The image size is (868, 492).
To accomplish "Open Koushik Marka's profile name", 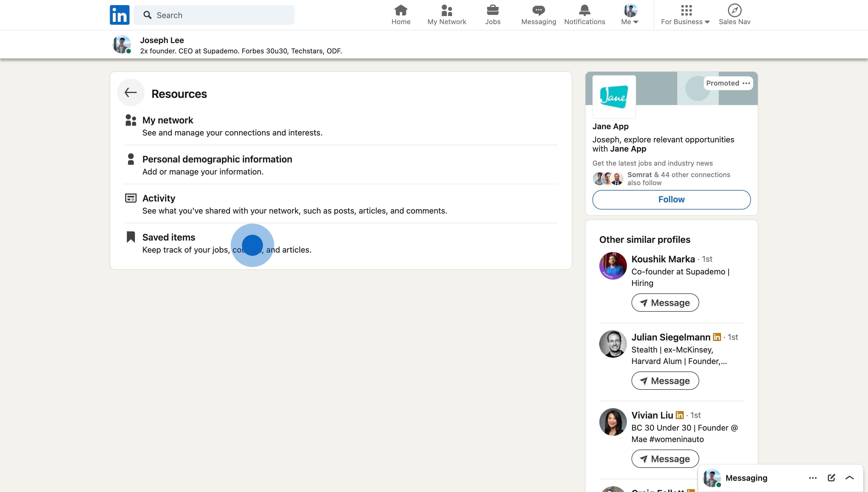I will pos(663,259).
